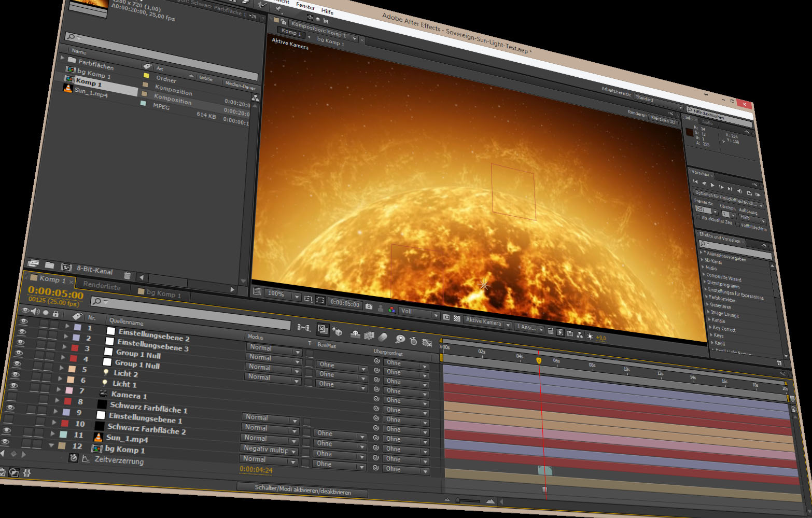Click the new folder icon in project panel
Viewport: 812px width, 518px height.
(x=50, y=265)
